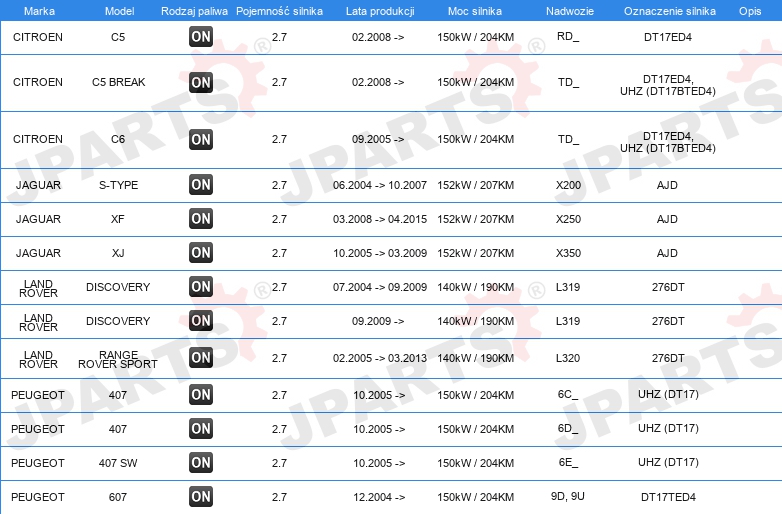
Task: Click the ON icon in PEUGEOT 607 row
Action: 201,496
